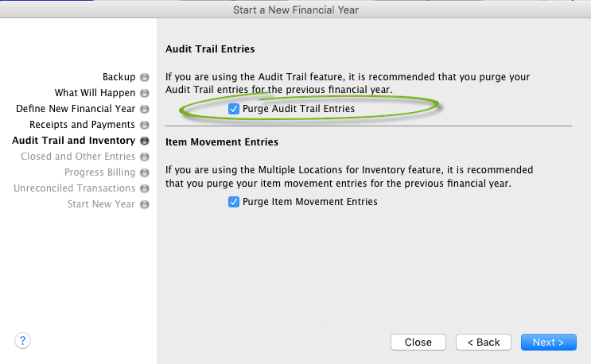Screen dimensions: 591x364
Task: Open help with the question mark icon
Action: [22, 341]
